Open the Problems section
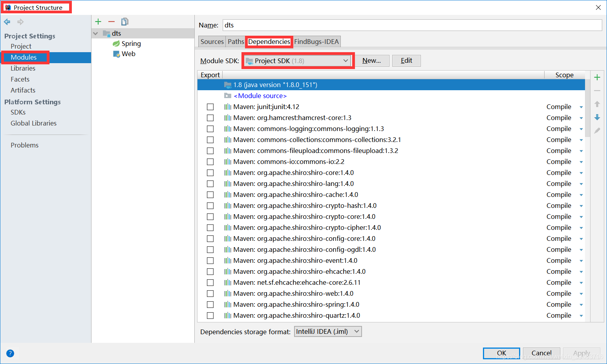Screen dimensions: 607x364 click(x=24, y=145)
